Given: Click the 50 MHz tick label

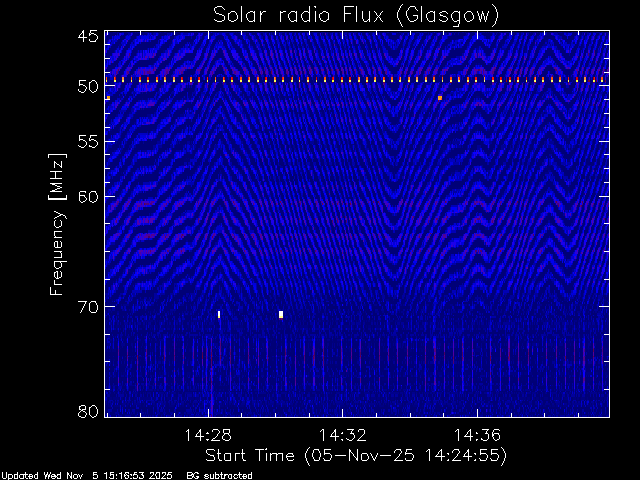Looking at the screenshot, I should pos(88,86).
